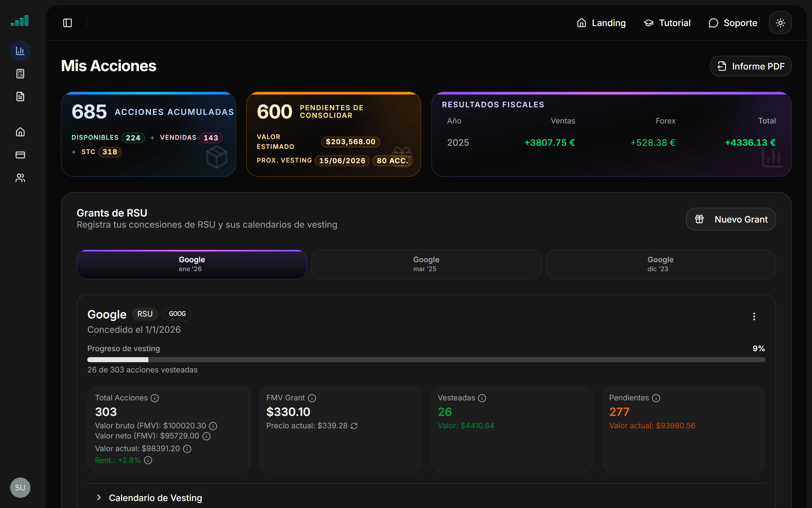Viewport: 812px width, 508px height.
Task: Select the Google dic '23 tab
Action: [x=660, y=264]
